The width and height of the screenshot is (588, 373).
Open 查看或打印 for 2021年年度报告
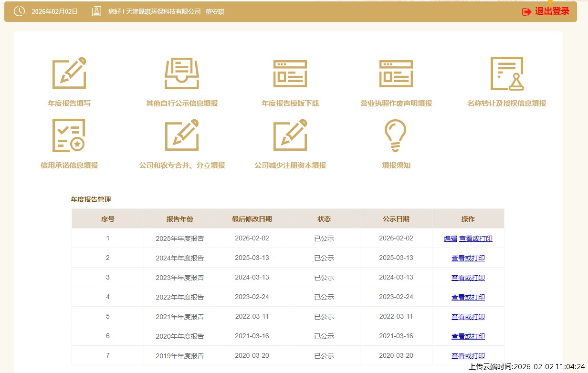468,317
